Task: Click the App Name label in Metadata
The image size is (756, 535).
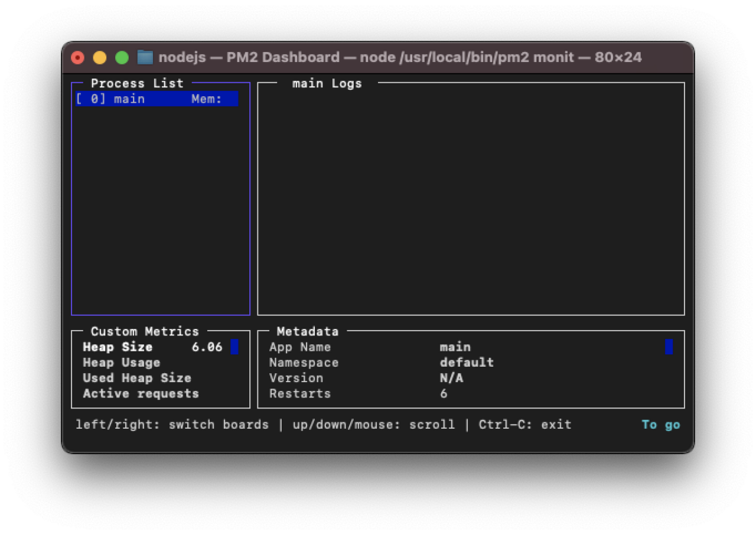Action: [300, 347]
